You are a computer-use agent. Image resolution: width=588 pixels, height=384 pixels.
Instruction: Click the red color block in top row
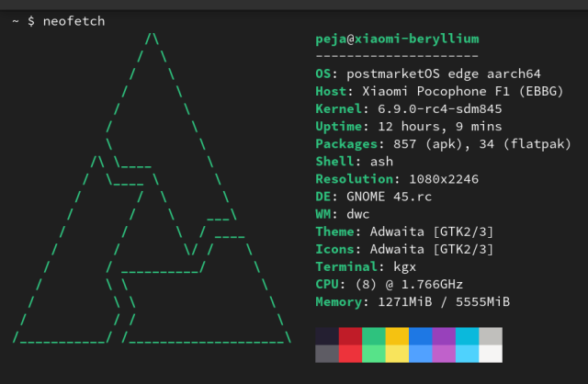pos(350,336)
